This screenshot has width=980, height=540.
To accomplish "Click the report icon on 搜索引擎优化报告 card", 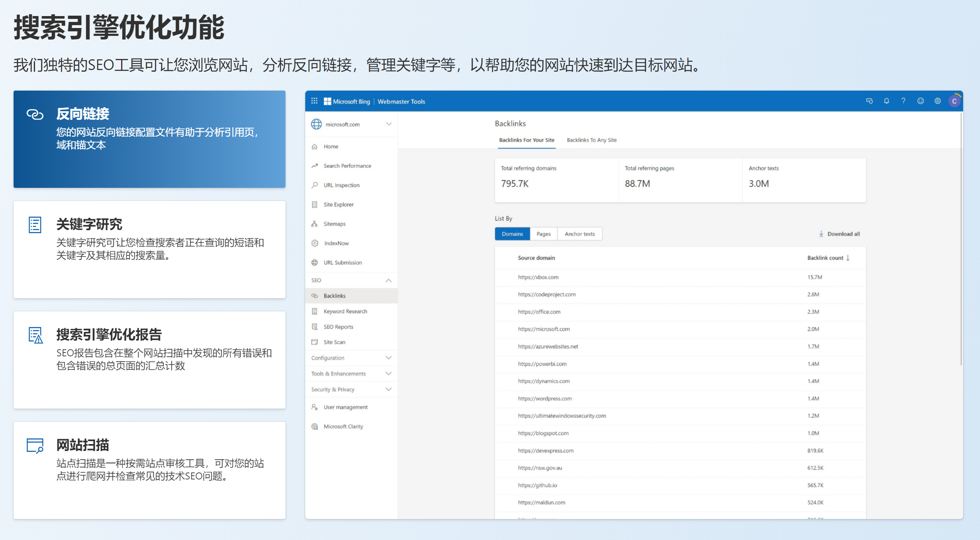I will coord(36,335).
